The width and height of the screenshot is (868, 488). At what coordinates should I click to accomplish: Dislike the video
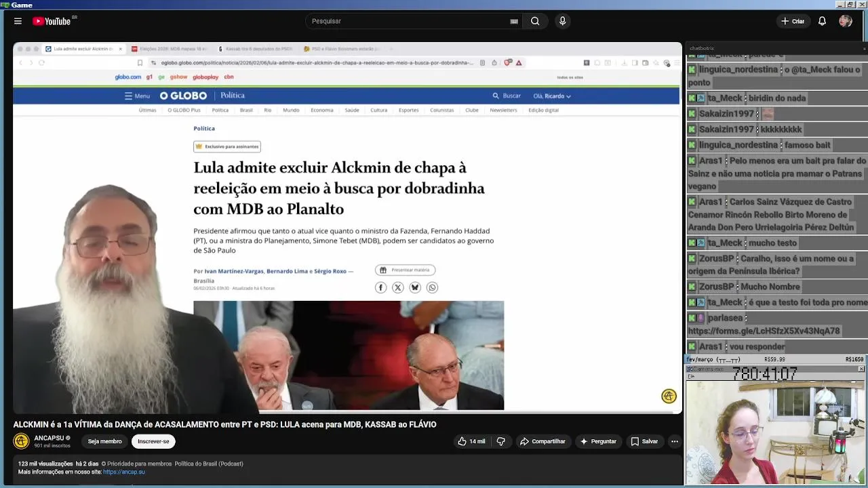point(500,441)
